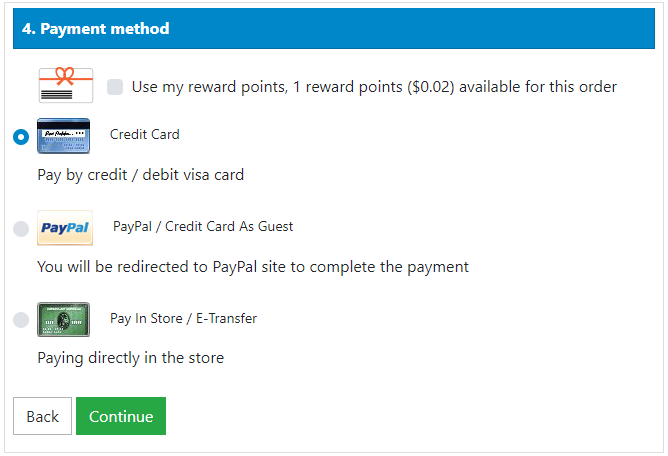This screenshot has height=456, width=668.
Task: Select the Credit Card radio button
Action: tap(21, 137)
